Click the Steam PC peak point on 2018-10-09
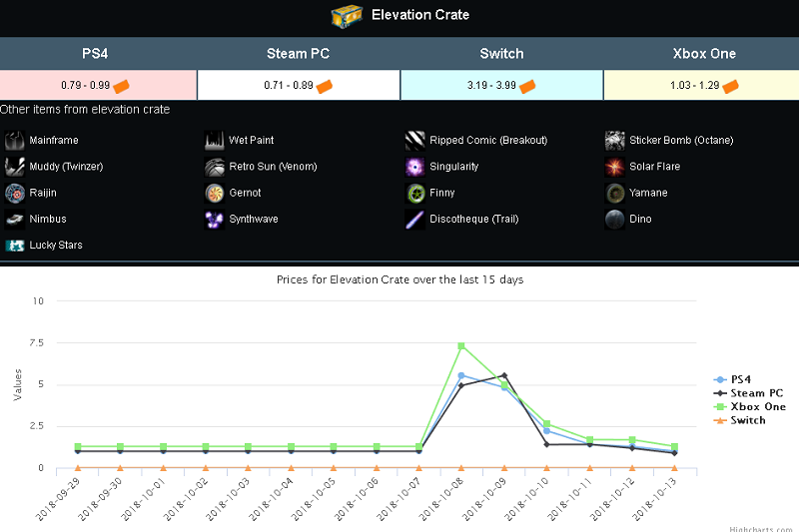The image size is (799, 532). [504, 375]
